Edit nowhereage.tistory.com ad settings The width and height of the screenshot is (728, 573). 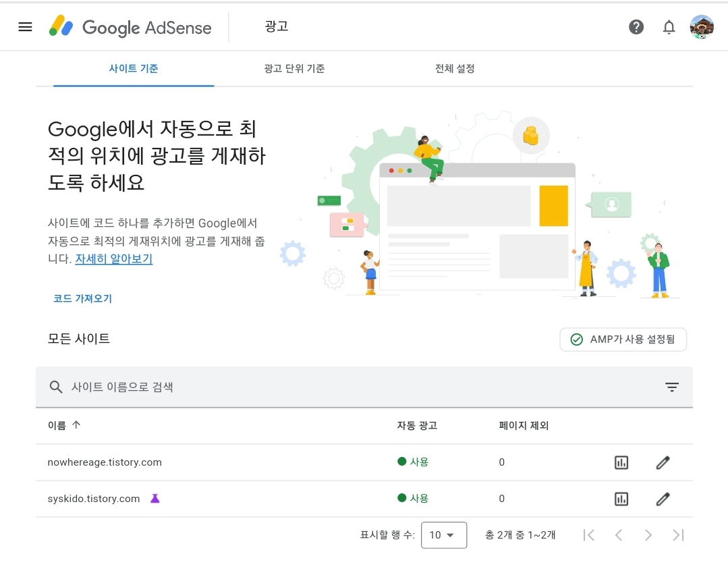(x=663, y=462)
